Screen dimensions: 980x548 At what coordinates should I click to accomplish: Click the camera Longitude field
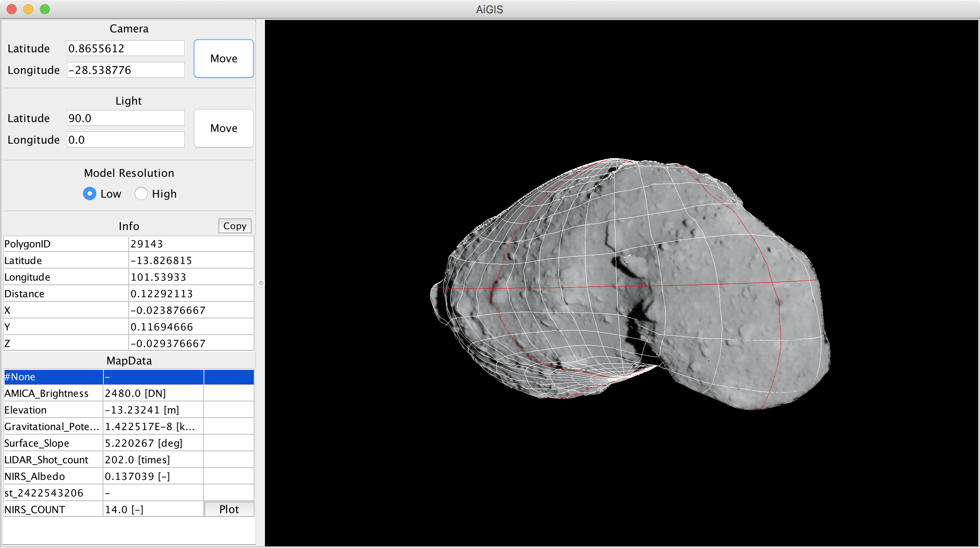click(125, 70)
